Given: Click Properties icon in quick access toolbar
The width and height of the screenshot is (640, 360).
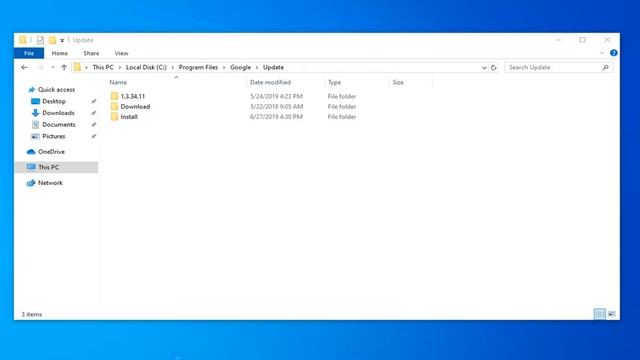Looking at the screenshot, I should (x=40, y=40).
